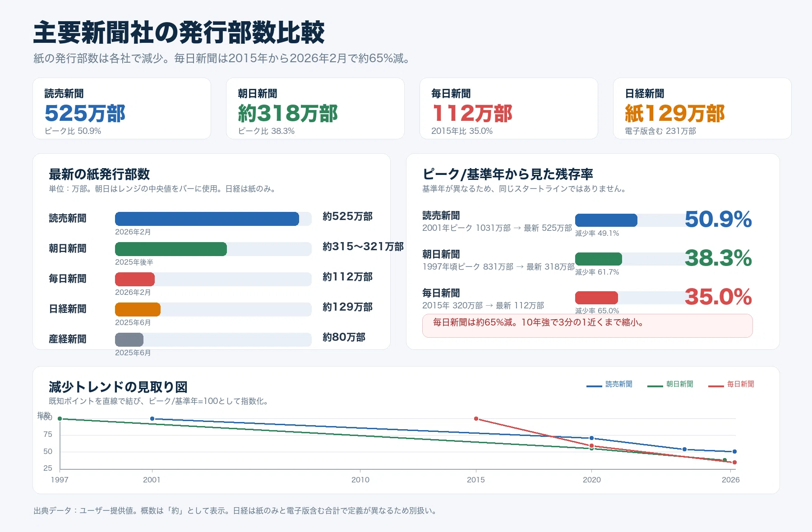The width and height of the screenshot is (812, 532).
Task: Click the green 朝日新聞 retention bar
Action: pos(599,259)
